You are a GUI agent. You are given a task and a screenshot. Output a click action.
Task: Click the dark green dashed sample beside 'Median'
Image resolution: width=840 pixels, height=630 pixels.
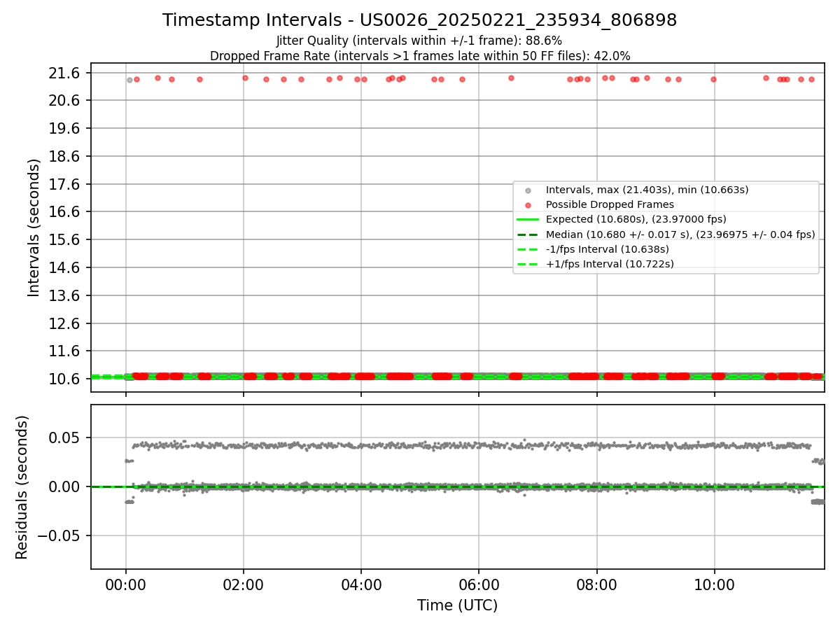coord(528,234)
